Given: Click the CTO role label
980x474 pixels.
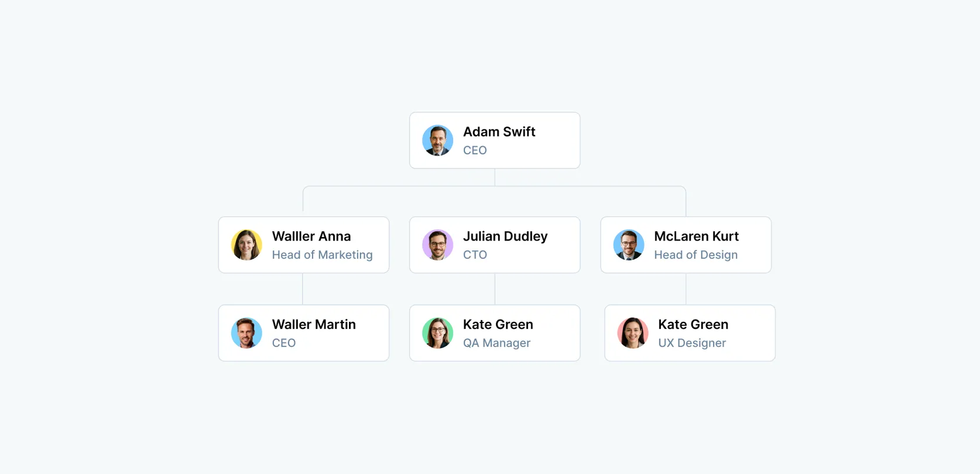Looking at the screenshot, I should click(x=475, y=255).
